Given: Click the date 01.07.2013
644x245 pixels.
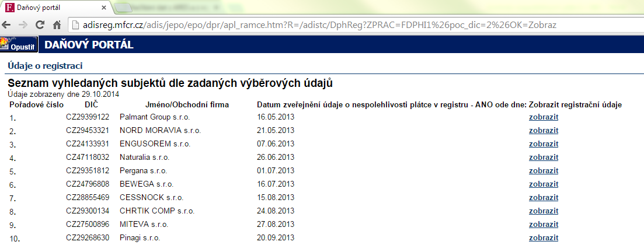Looking at the screenshot, I should click(276, 171).
